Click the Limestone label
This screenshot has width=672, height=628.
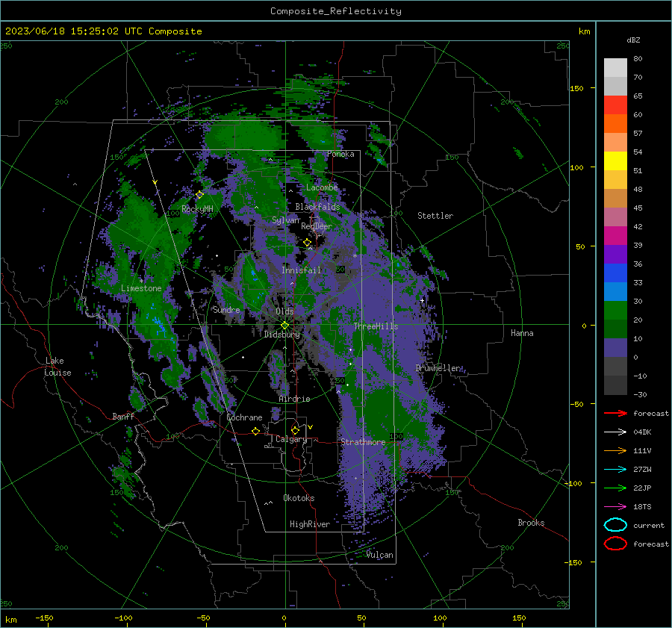click(x=141, y=288)
